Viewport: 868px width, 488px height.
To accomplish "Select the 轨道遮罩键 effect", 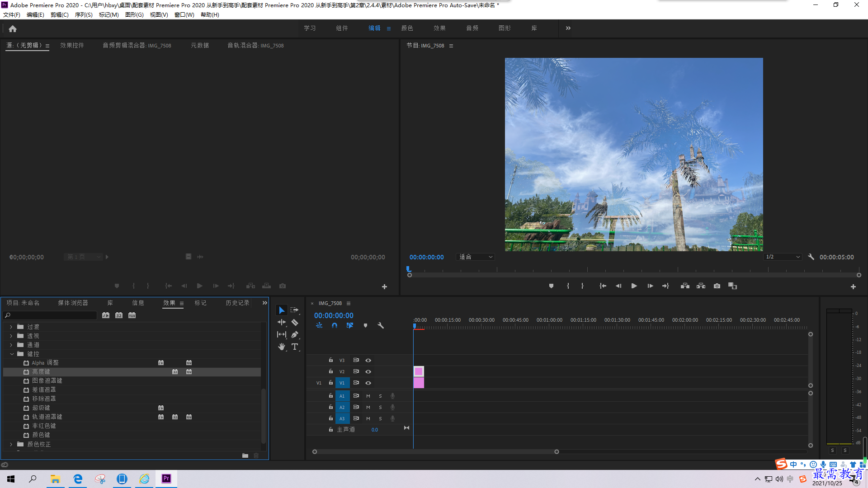I will click(x=47, y=417).
